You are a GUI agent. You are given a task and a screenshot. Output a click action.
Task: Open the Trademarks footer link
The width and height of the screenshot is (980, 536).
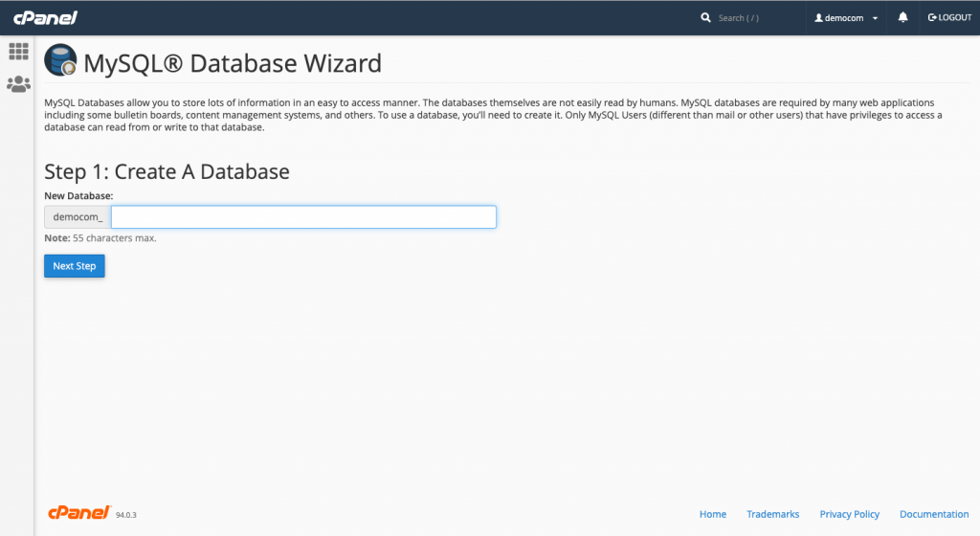(772, 514)
